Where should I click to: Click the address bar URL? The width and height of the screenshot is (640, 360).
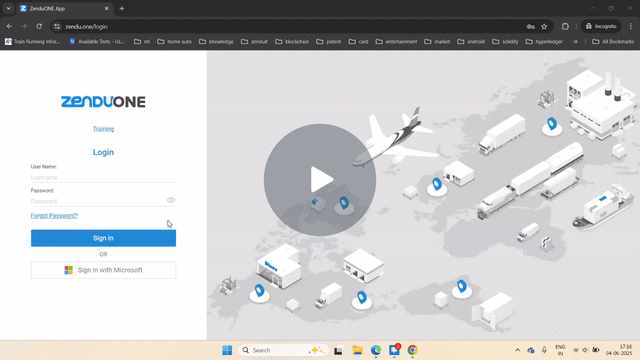(x=87, y=27)
